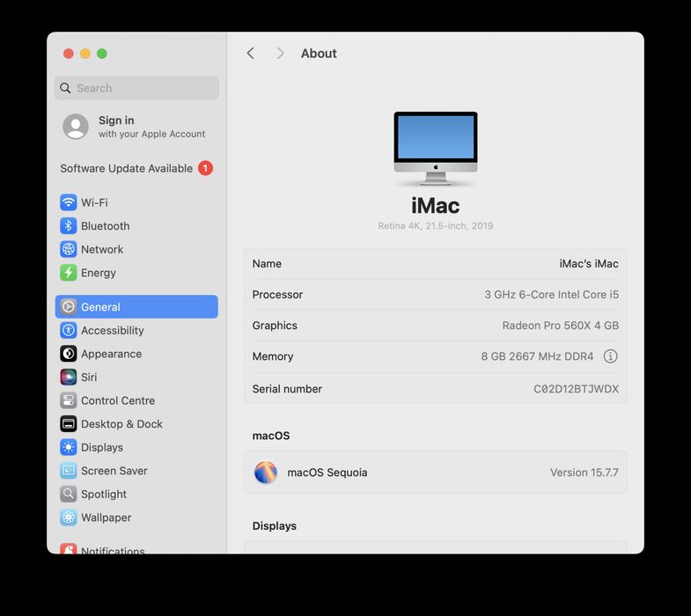Open Screen Saver icon
691x616 pixels.
[69, 470]
